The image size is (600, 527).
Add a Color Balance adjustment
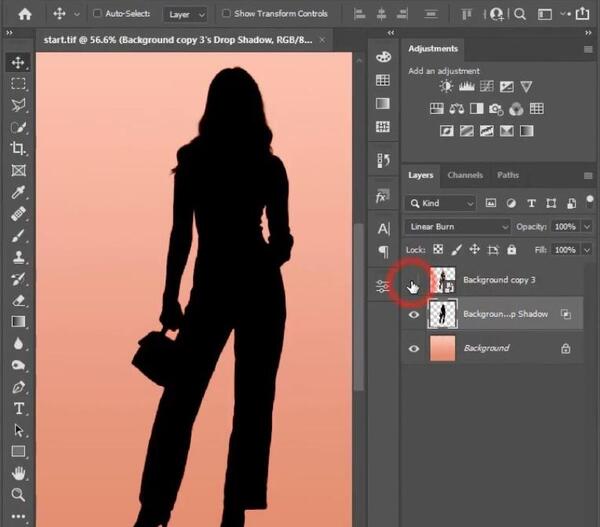[x=457, y=109]
